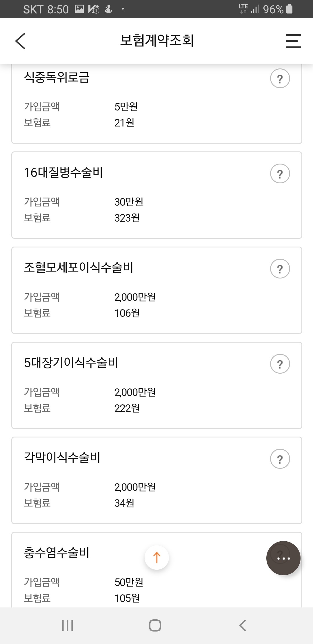Tap the 323원 premium value
The width and height of the screenshot is (313, 644).
tap(127, 218)
